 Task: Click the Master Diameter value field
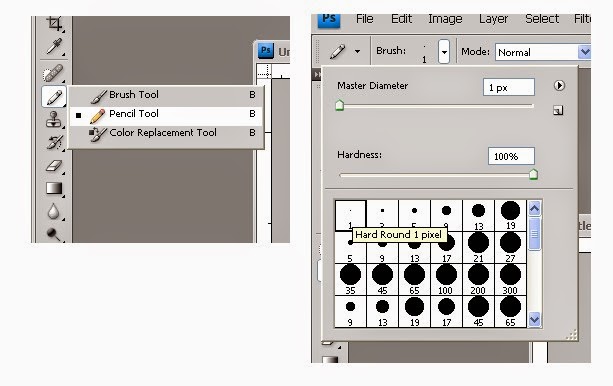coord(509,87)
